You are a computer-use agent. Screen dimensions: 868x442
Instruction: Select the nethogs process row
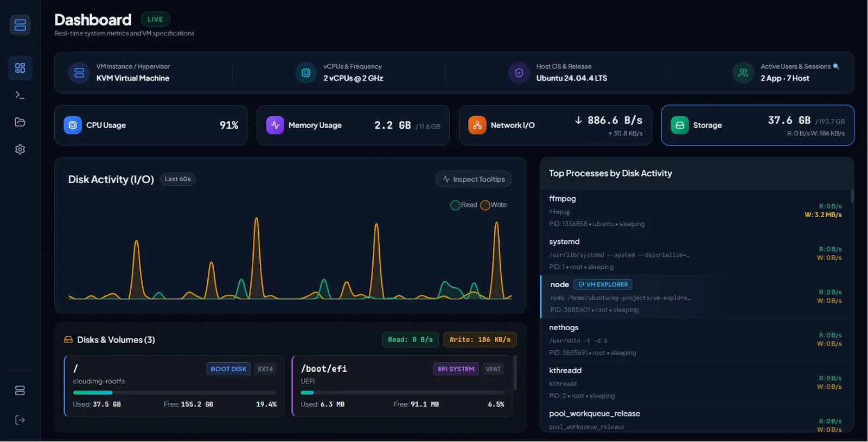tap(696, 339)
